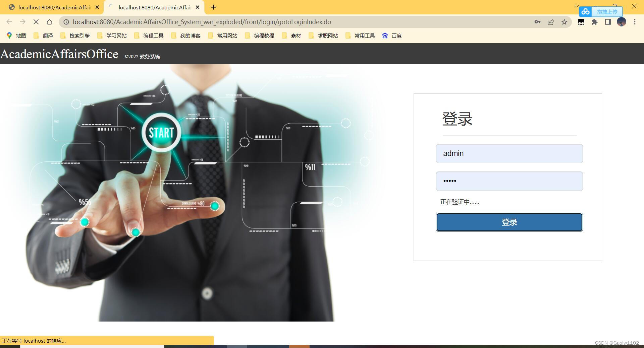Click the 正在验证中 status text

(460, 202)
